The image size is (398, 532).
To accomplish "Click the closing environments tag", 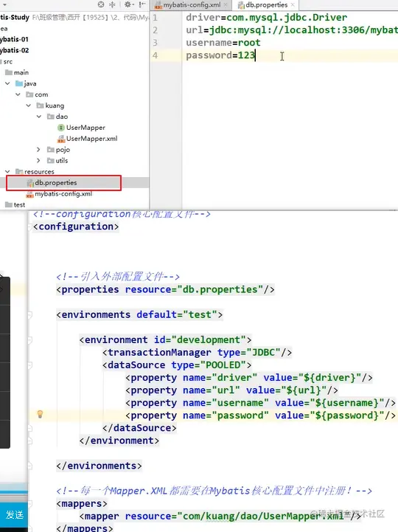I will pos(99,466).
